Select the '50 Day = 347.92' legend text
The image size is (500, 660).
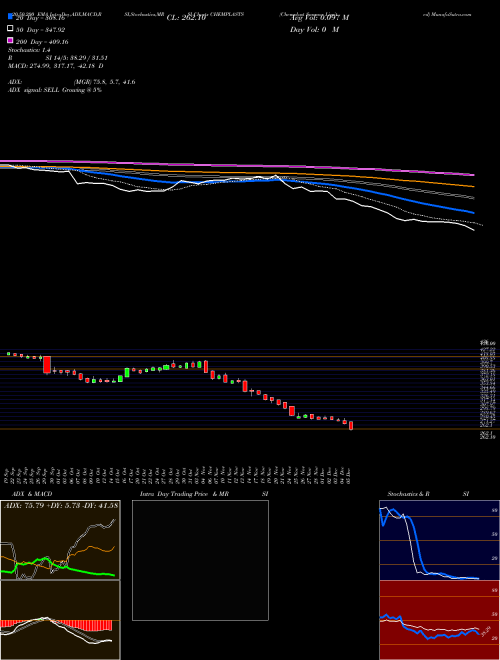point(40,30)
